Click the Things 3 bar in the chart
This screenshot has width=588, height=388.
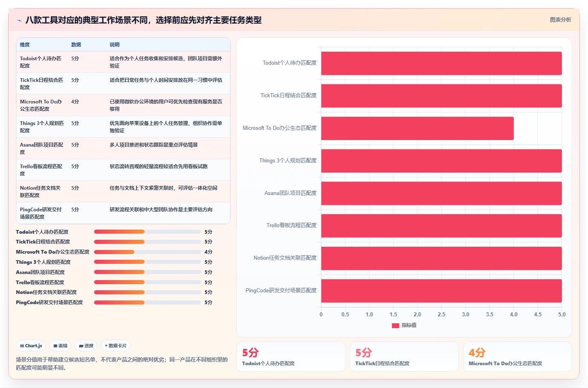click(441, 161)
